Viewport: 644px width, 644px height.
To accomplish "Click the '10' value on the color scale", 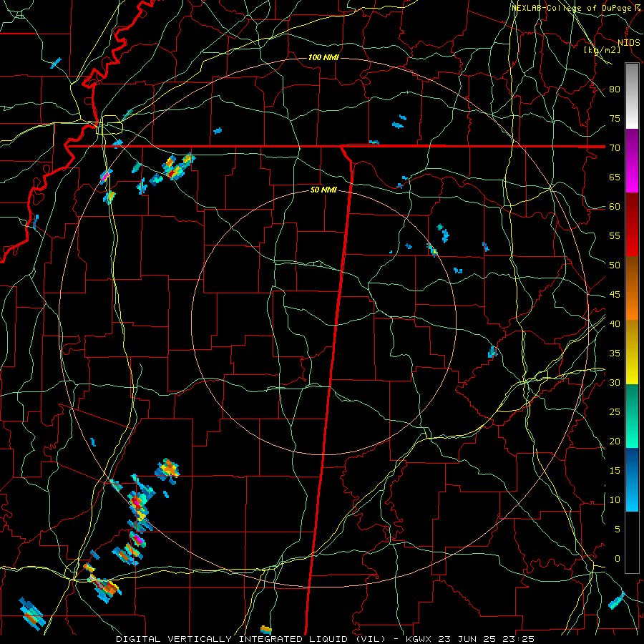I will coord(615,500).
